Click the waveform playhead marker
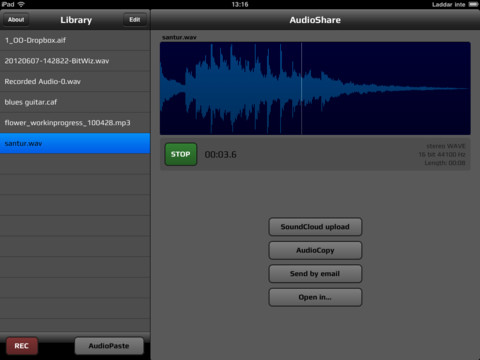Viewport: 480px width, 360px height. coord(302,88)
